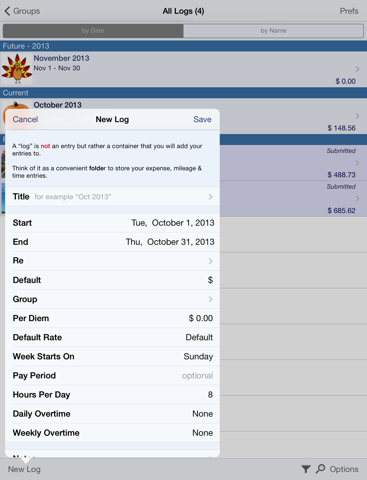367x480 pixels.
Task: Open the Title row chevron
Action: pos(210,197)
